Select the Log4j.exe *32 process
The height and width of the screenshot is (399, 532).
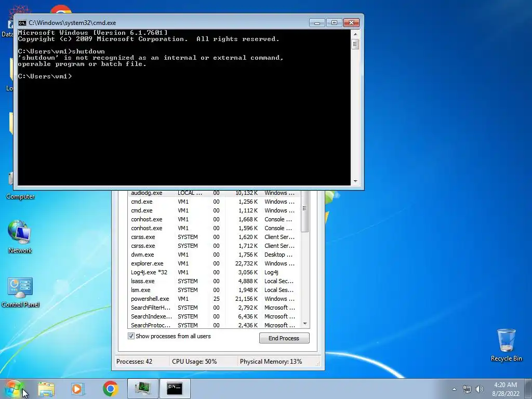pos(214,272)
